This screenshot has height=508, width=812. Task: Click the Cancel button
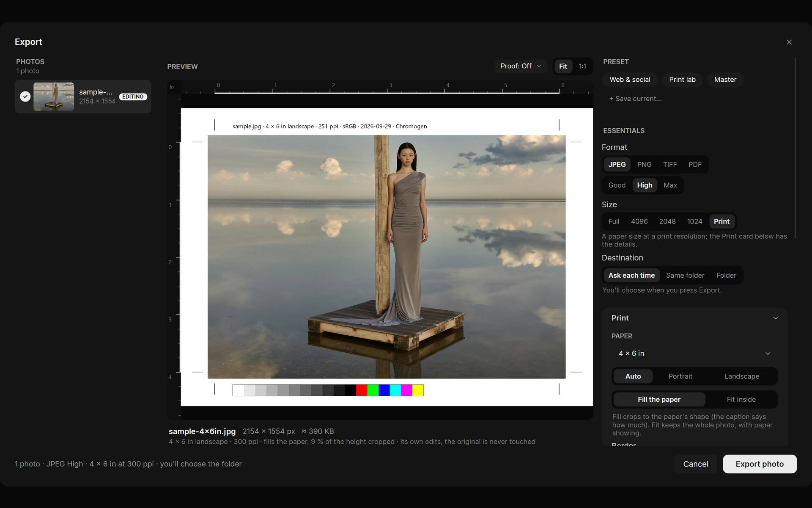[696, 464]
